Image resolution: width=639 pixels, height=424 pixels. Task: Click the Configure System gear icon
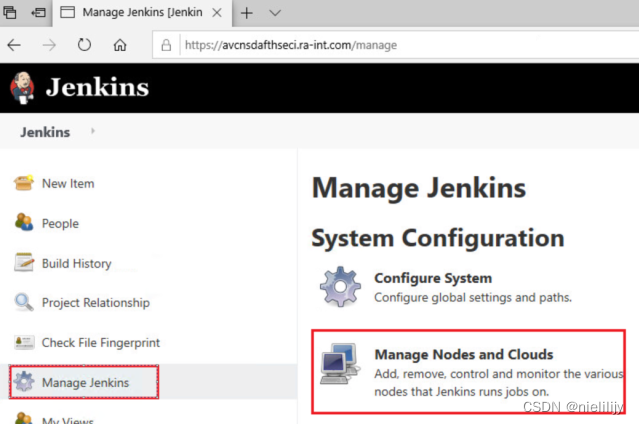coord(340,287)
